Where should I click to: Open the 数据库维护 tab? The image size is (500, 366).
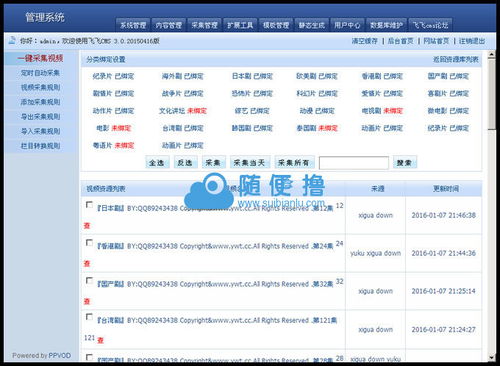[x=387, y=25]
